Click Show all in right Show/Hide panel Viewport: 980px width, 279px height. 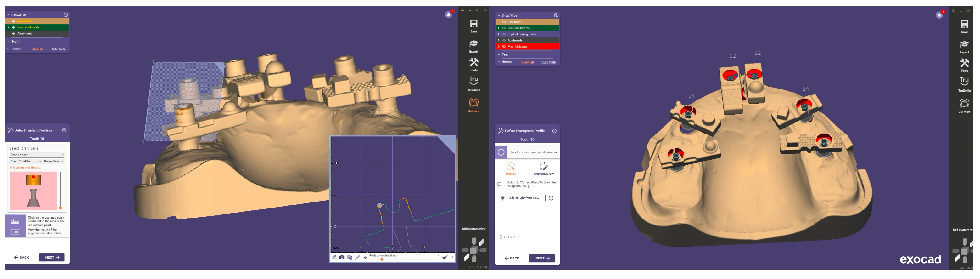tap(527, 62)
